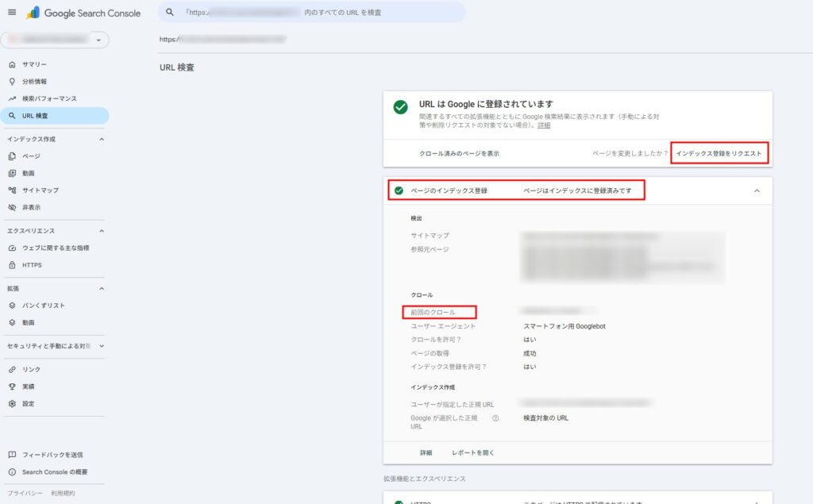813x504 pixels.
Task: Click ユーザー エージェント label
Action: coord(443,326)
